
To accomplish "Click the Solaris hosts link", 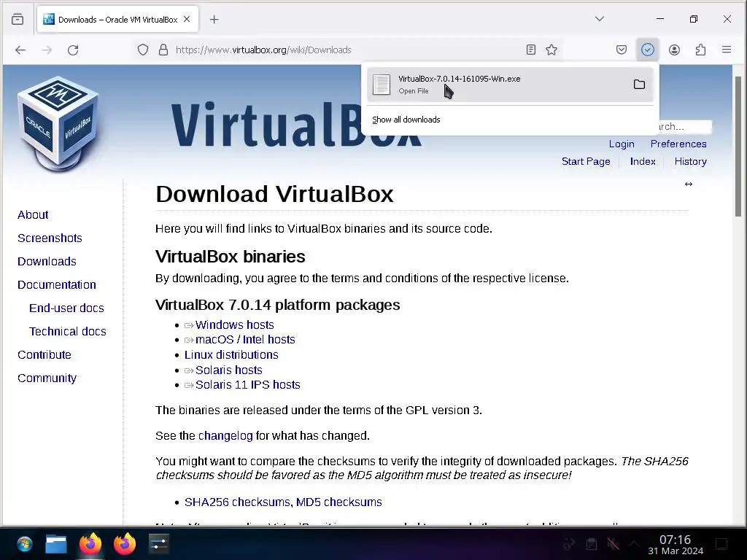I will point(228,370).
